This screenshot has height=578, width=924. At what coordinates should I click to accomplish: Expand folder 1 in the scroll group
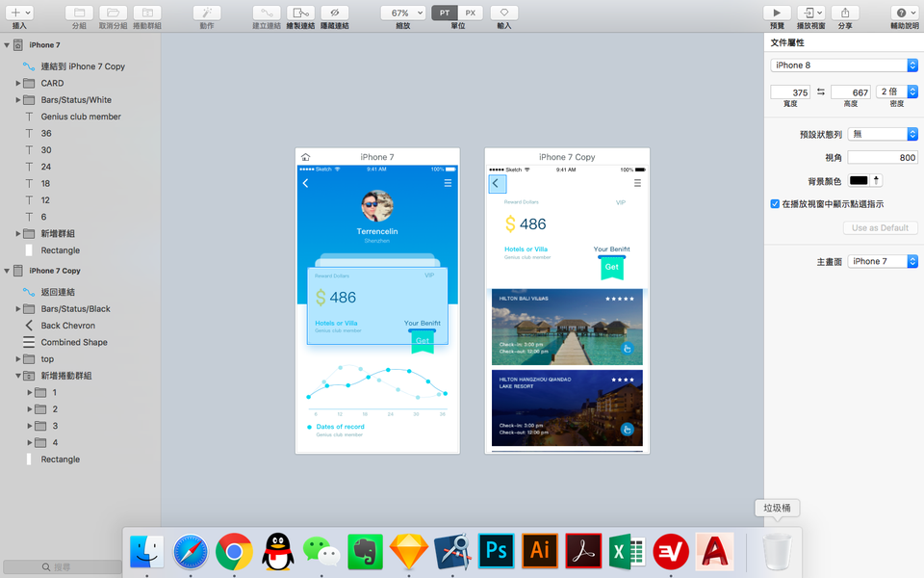[30, 392]
